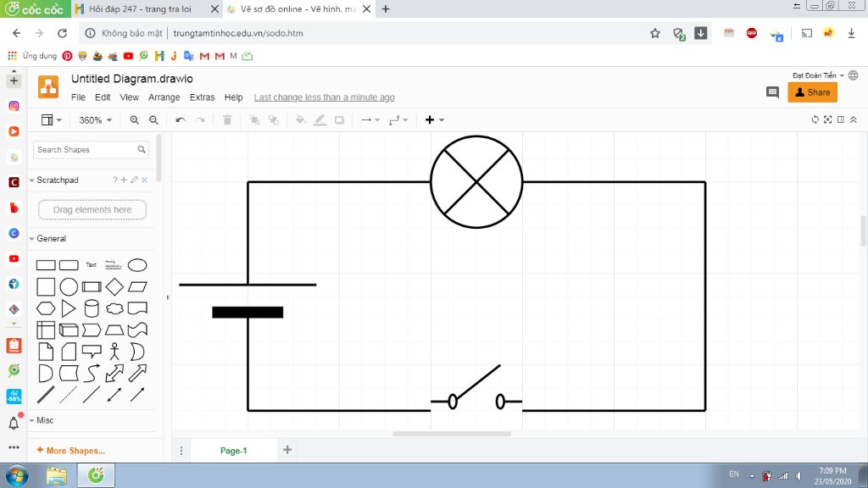Select the lamp symbol on canvas
Viewport: 868px width, 488px height.
(476, 181)
